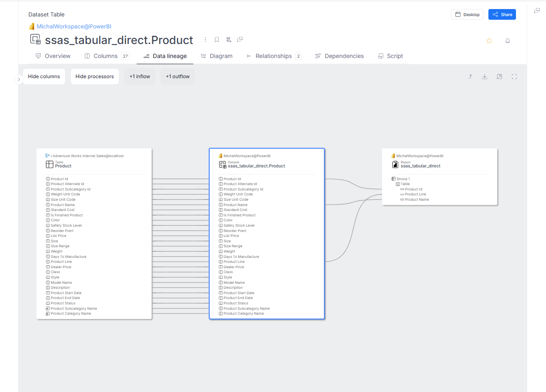Viewport: 546px width, 392px height.
Task: Select Product Name in dataset node
Action: coord(235,205)
